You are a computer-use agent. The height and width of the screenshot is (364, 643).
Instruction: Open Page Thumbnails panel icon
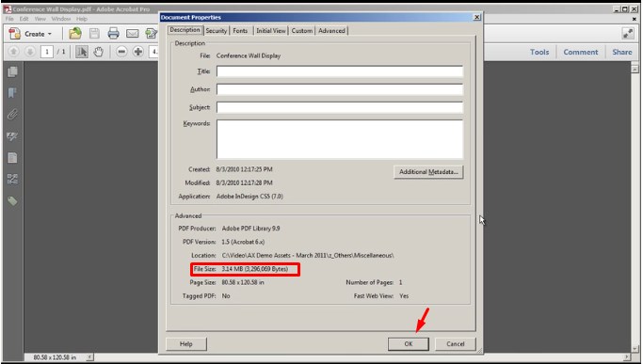tap(12, 71)
